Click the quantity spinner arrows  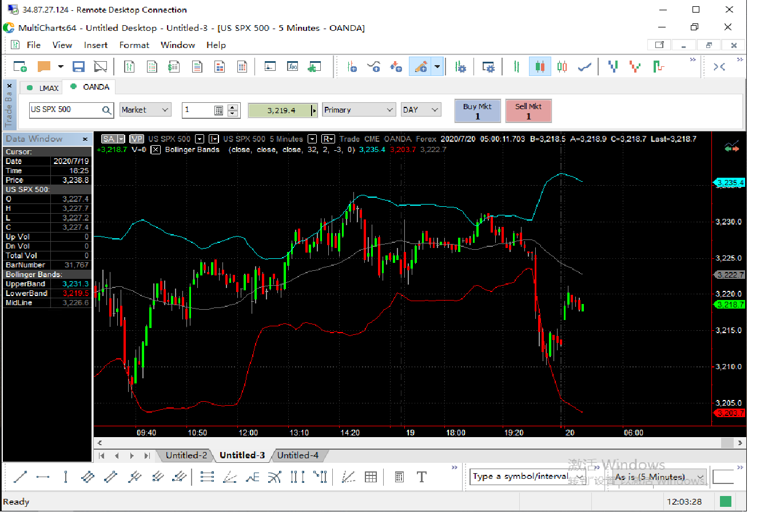(232, 110)
